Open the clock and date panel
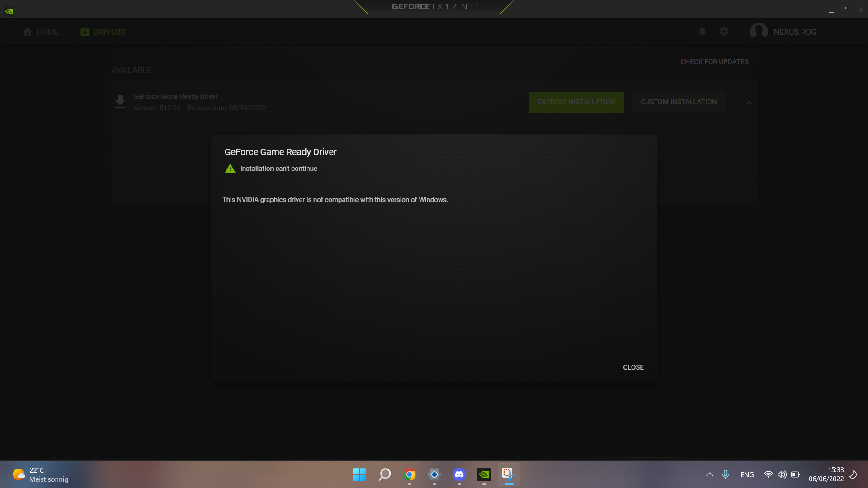 [826, 474]
